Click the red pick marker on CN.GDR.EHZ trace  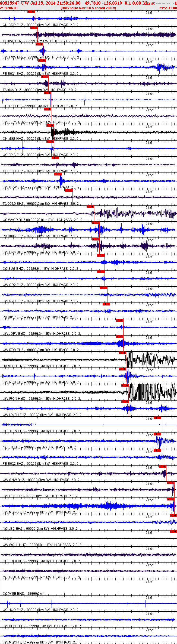point(31,12)
